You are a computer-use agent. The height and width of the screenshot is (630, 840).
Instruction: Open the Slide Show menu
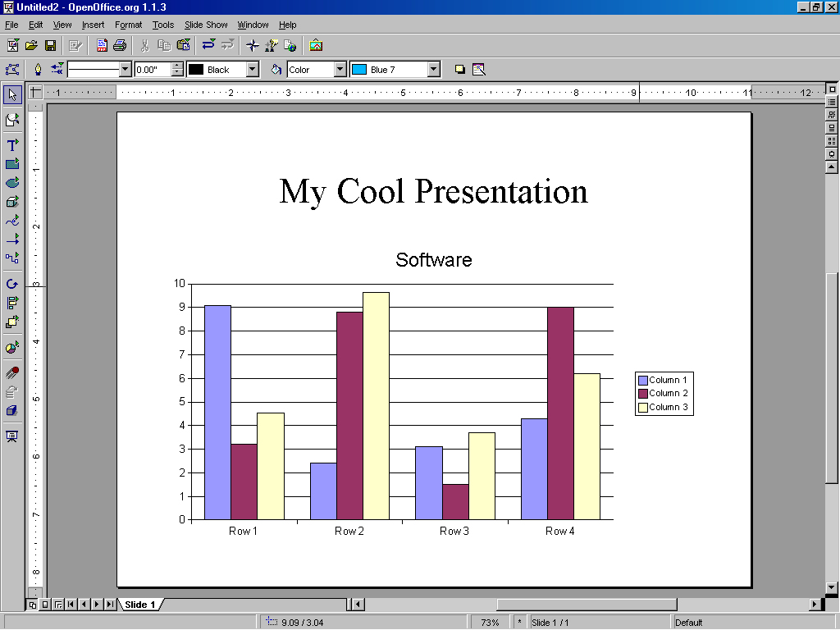pos(205,25)
